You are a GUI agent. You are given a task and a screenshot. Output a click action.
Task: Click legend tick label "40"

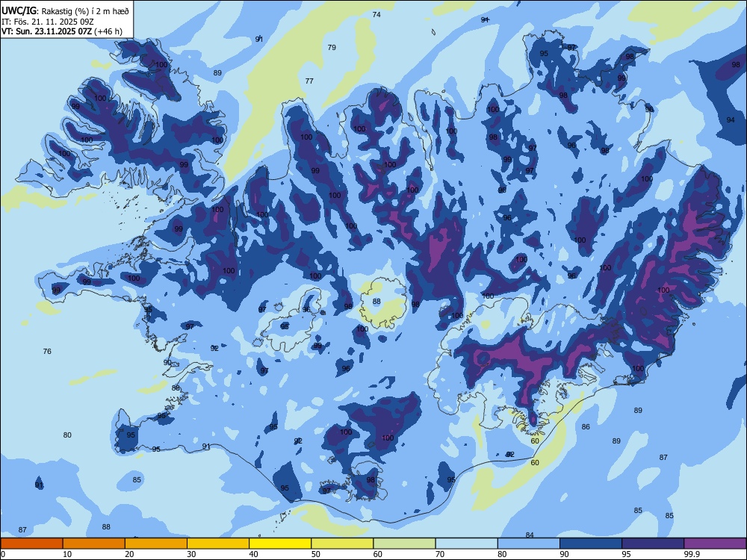253,554
